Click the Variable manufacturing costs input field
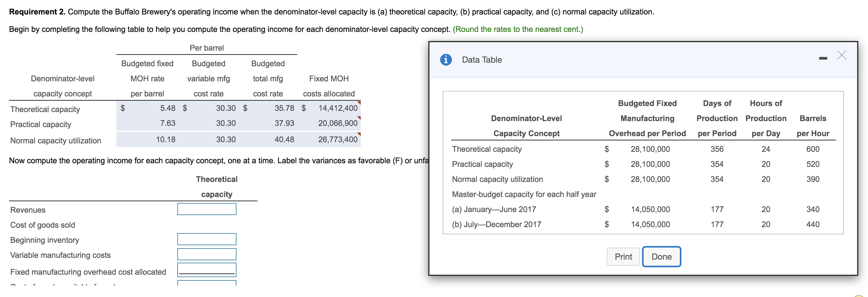The image size is (868, 297). click(x=207, y=255)
